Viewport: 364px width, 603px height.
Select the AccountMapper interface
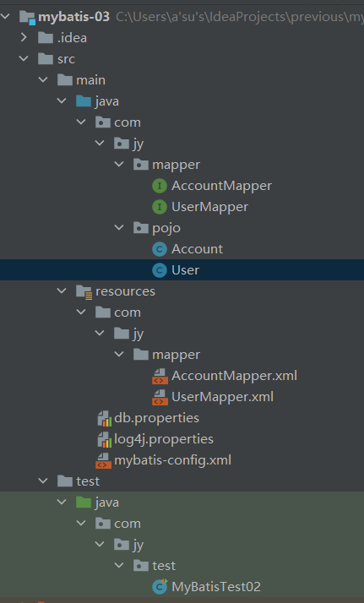tap(221, 186)
